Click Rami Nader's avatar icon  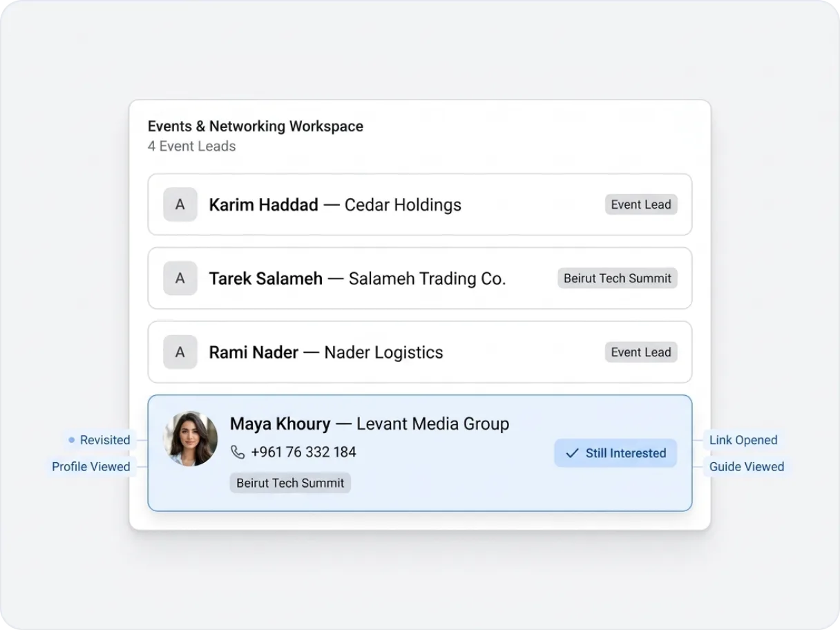[x=180, y=352]
